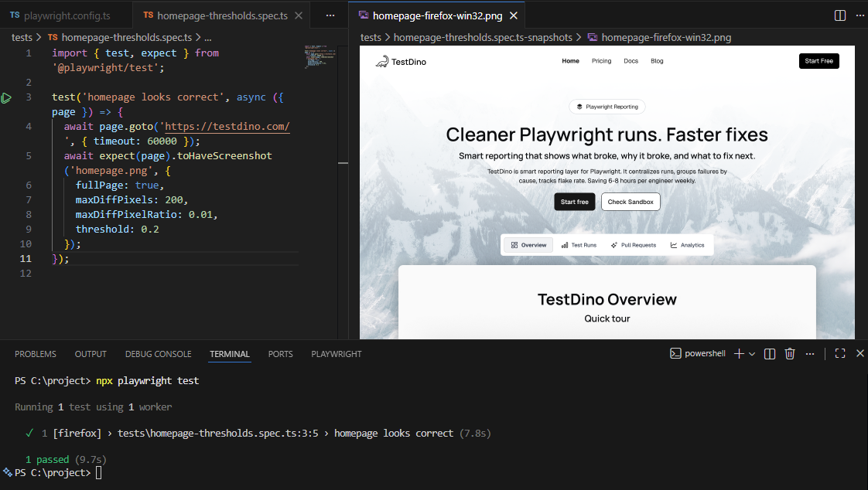Maximize the terminal panel size
This screenshot has width=868, height=490.
coord(839,354)
